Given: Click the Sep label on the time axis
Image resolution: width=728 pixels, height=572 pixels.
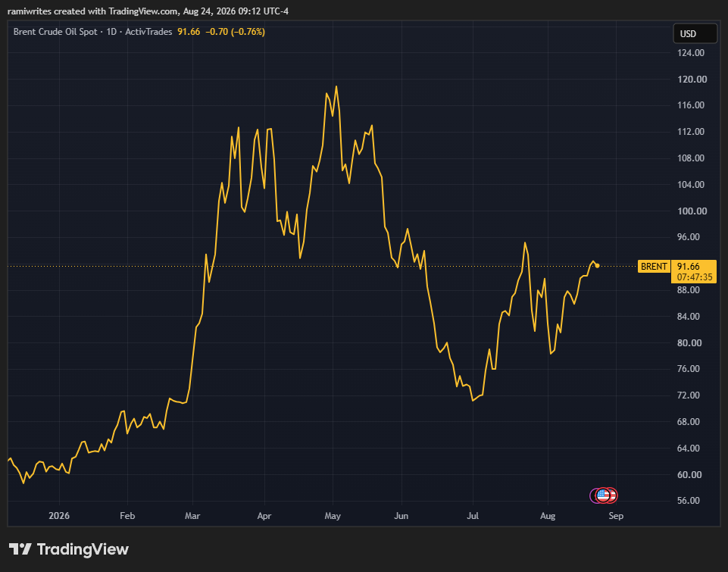Looking at the screenshot, I should [616, 516].
